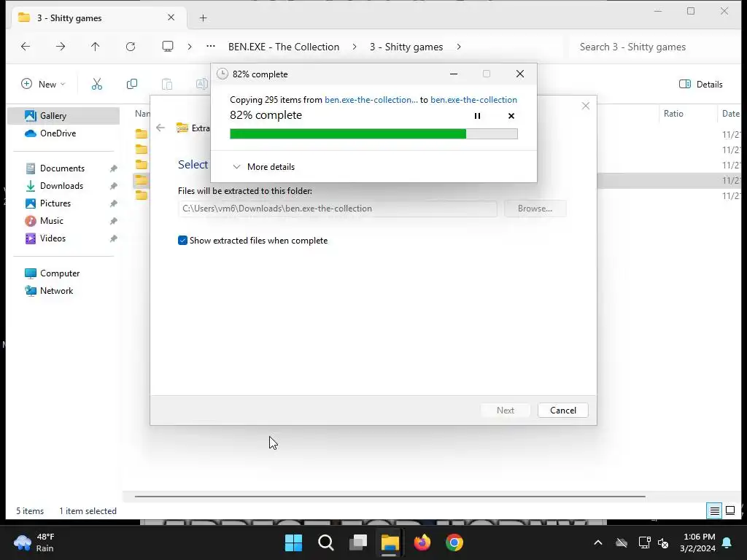
Task: Unpin Pictures using its pin icon
Action: 113,204
